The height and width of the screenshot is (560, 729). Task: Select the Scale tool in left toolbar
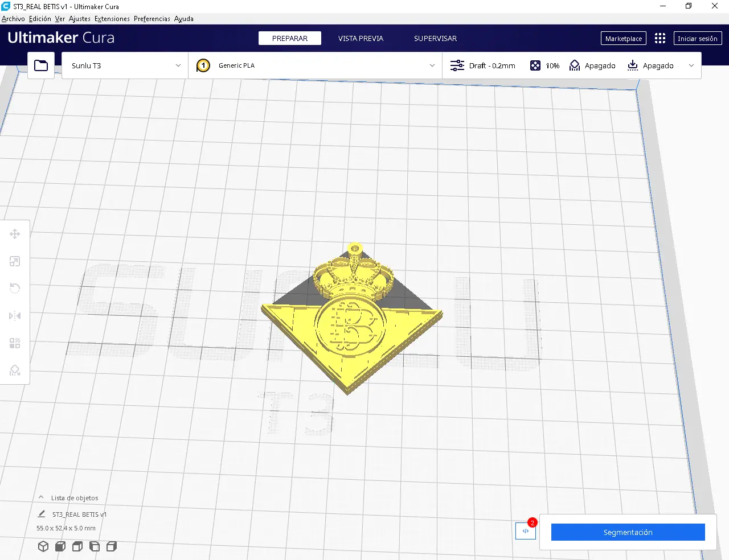pyautogui.click(x=15, y=261)
